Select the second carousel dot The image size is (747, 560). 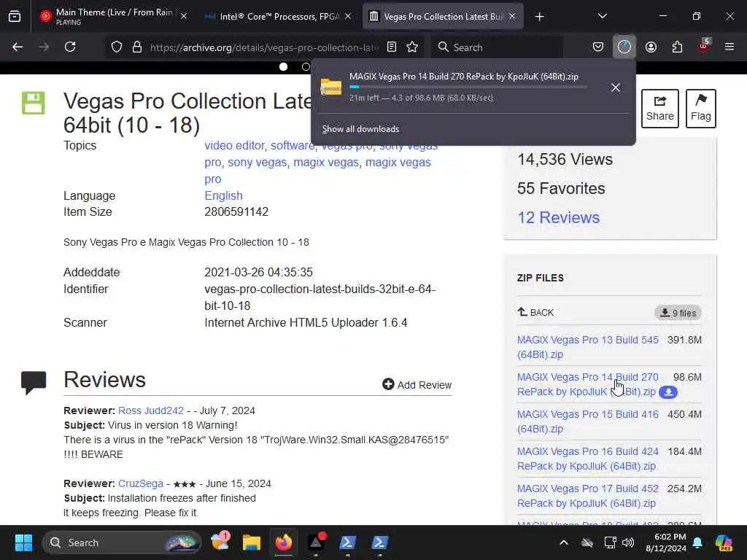point(306,66)
